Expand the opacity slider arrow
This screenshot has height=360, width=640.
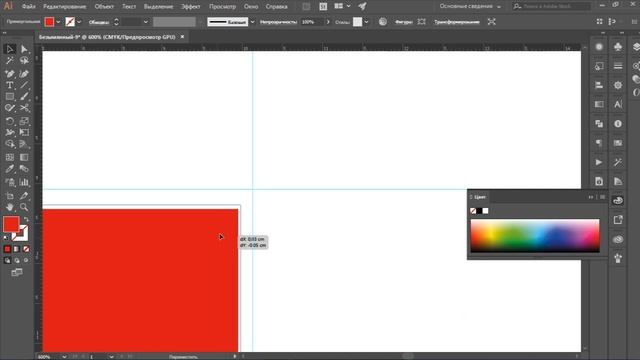[328, 22]
